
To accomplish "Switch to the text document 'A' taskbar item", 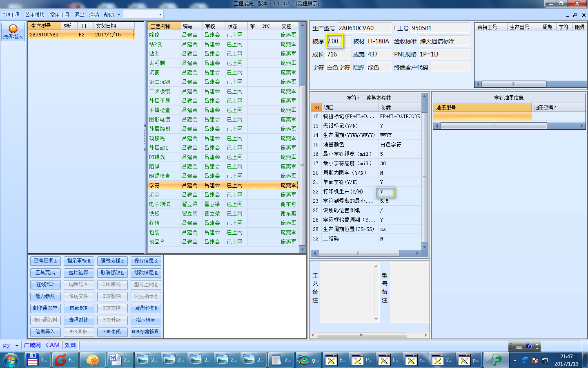I will [281, 360].
